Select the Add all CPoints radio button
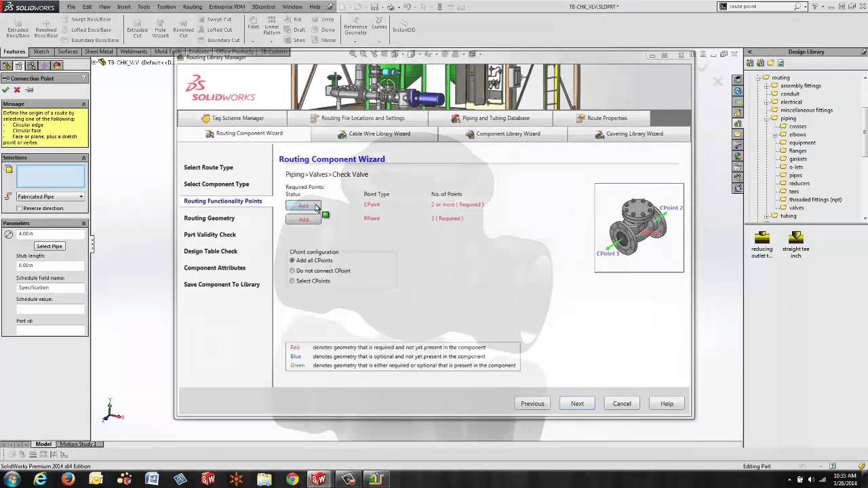 (292, 260)
